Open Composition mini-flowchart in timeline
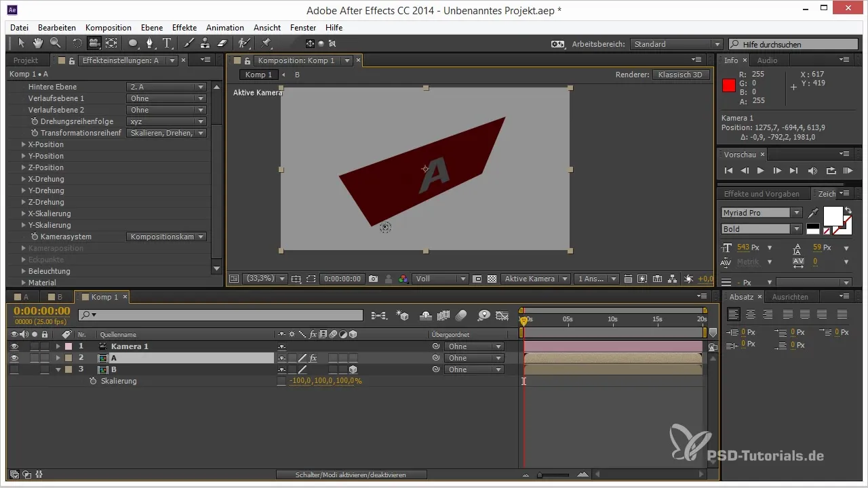This screenshot has width=868, height=488. click(x=378, y=315)
